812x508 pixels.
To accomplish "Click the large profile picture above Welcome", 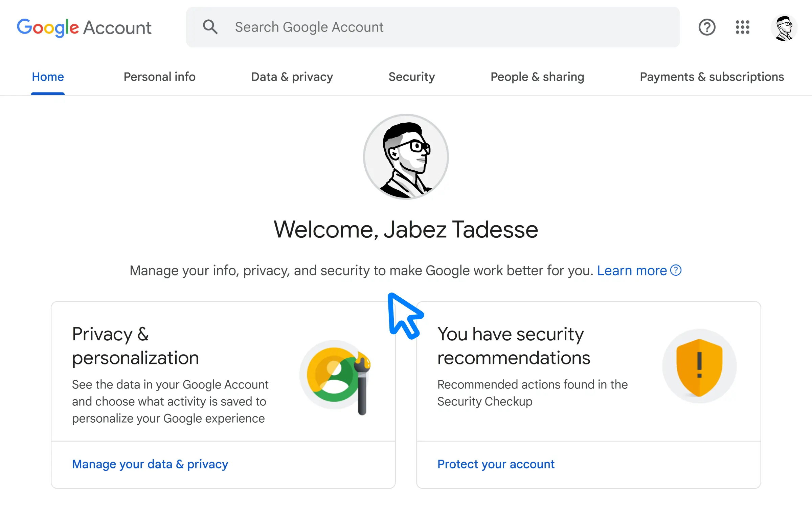I will tap(406, 157).
